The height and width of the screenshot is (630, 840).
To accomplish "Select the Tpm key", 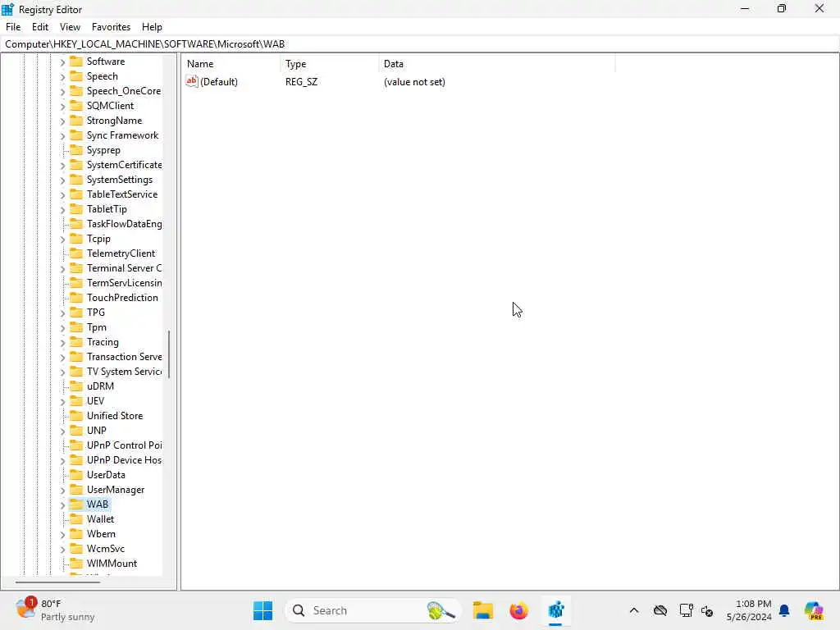I will (x=97, y=327).
